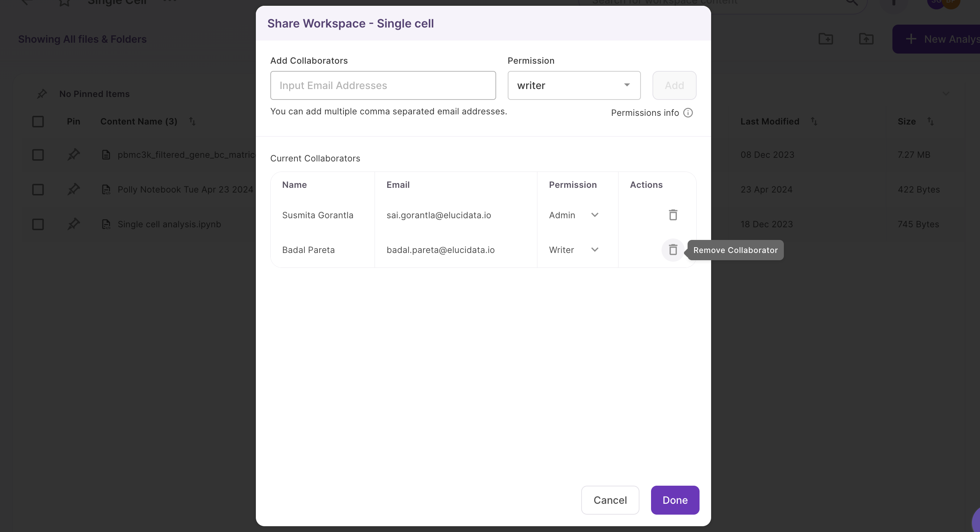Click the notebook icon of Single cell analysis.ipynb

point(106,224)
